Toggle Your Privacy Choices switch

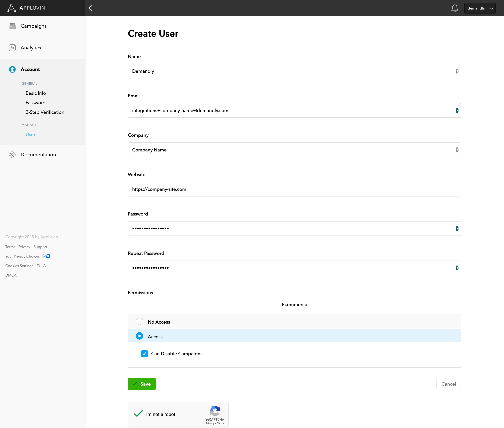(x=46, y=256)
